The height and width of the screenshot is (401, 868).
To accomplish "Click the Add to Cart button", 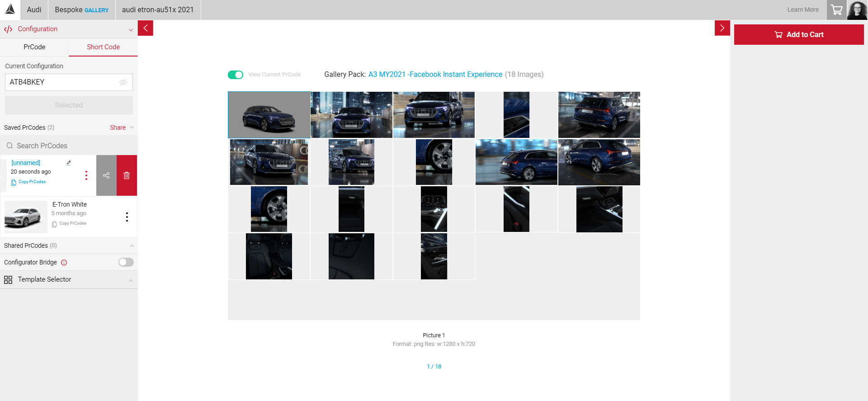I will click(x=799, y=35).
